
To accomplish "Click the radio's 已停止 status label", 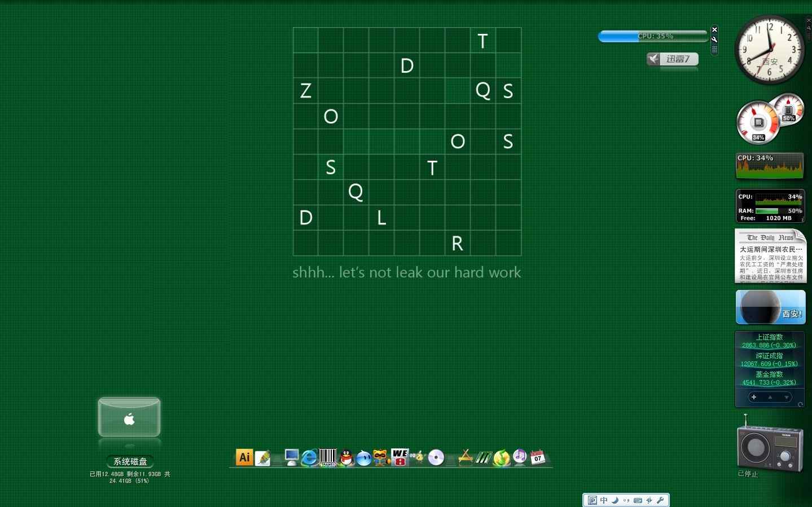I will tap(748, 474).
